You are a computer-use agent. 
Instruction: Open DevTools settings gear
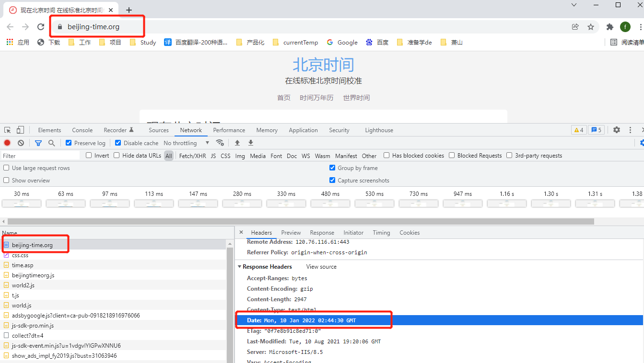617,130
